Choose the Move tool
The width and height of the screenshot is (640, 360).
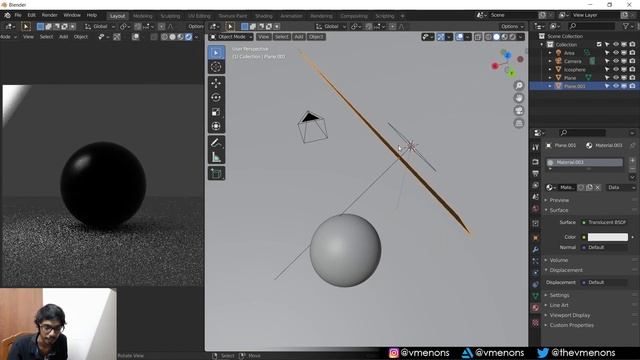216,83
